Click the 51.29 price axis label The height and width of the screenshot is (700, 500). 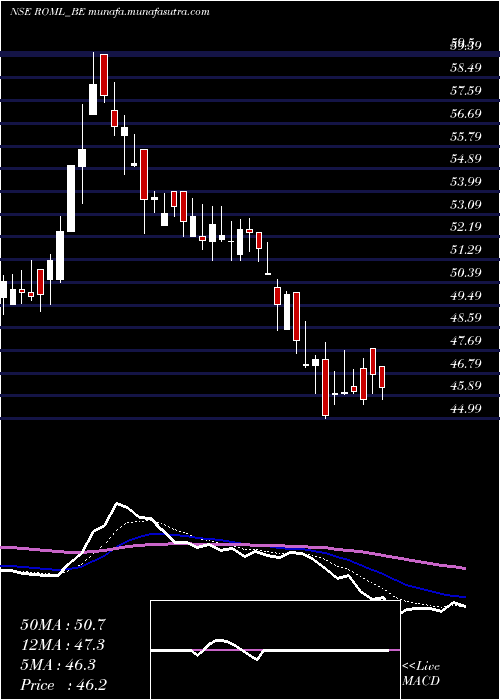coord(466,250)
